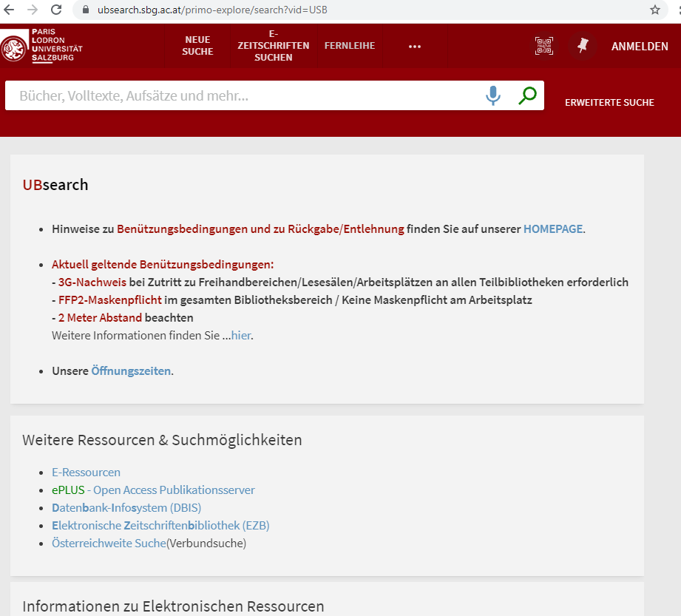681x616 pixels.
Task: Click 'Benützungsbedingungen und zu Rückgabe/Entlehnung' text
Action: pos(260,229)
